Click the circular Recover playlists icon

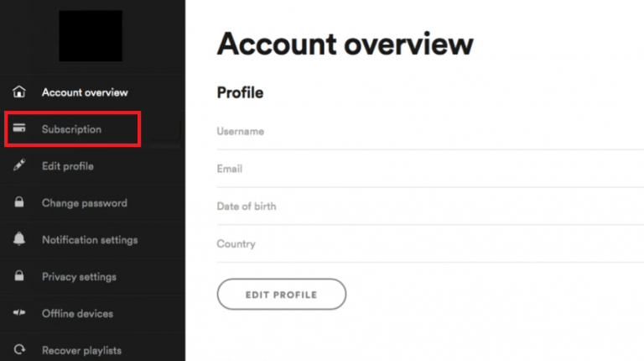[19, 349]
